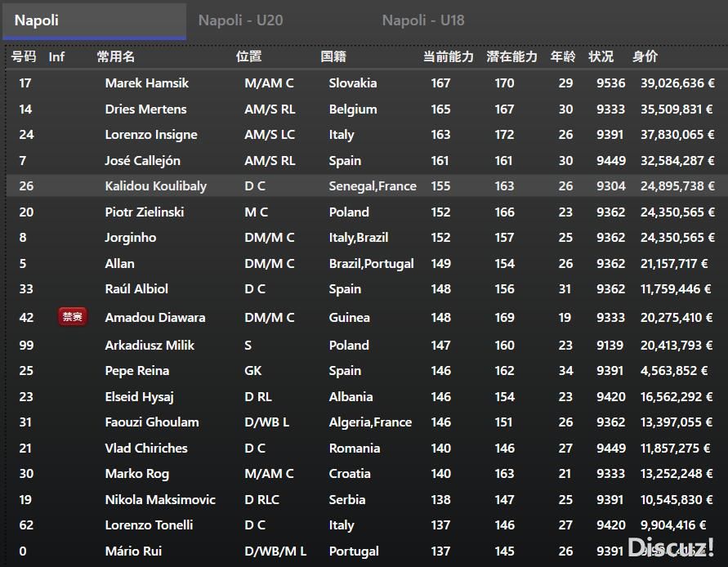Sort by the 当前能力 column header

tap(448, 56)
